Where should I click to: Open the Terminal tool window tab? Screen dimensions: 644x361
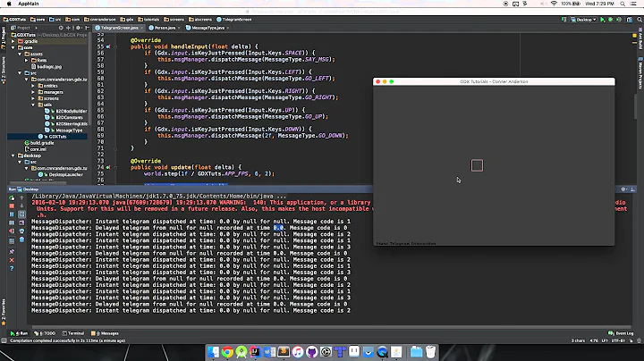[x=73, y=333]
